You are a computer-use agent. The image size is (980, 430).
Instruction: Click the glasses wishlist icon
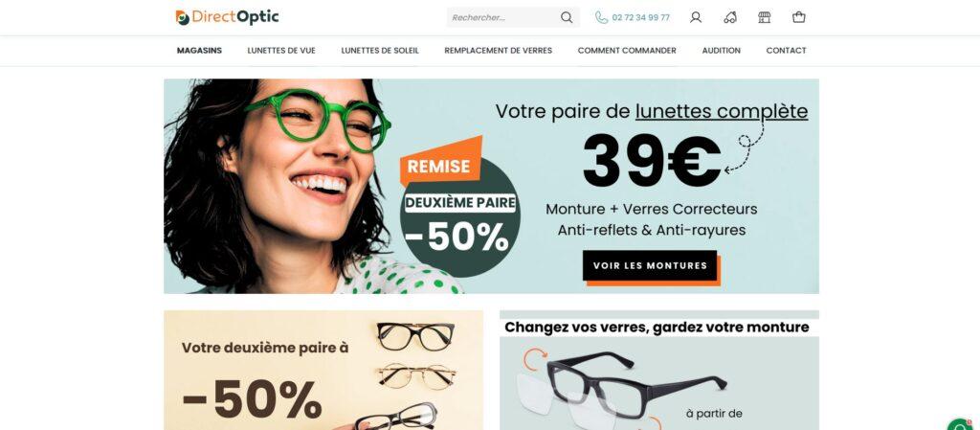point(730,17)
